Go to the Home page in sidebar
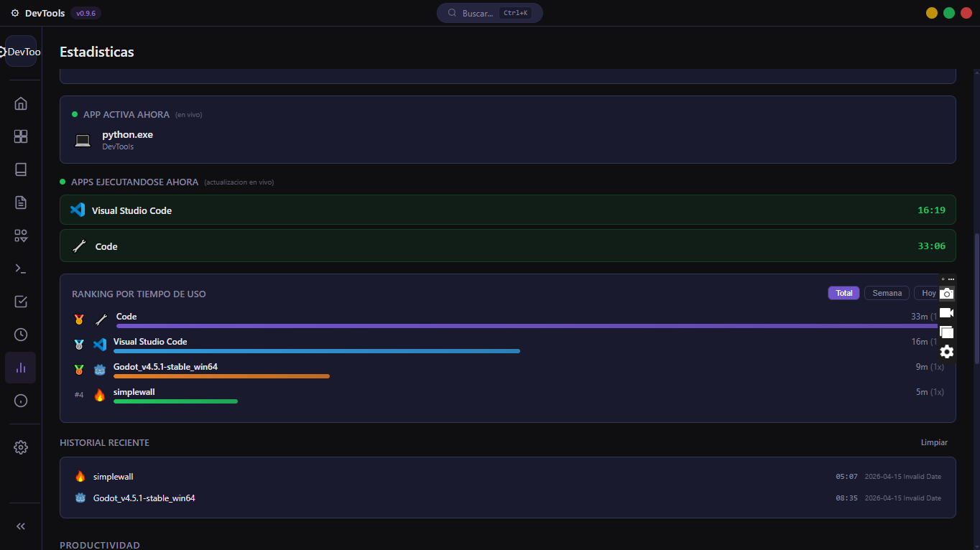This screenshot has width=980, height=550. [21, 103]
